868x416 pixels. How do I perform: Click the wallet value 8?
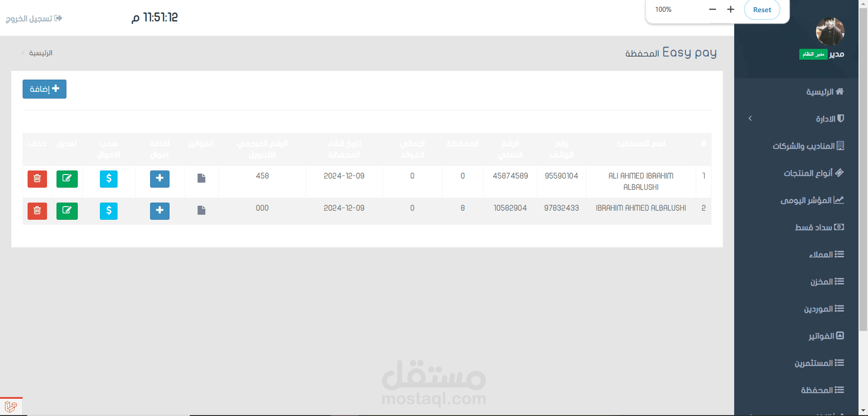(462, 208)
